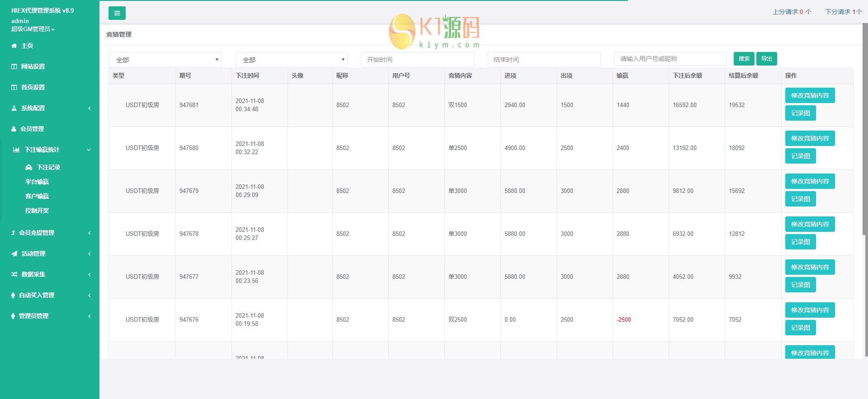Open the second 全部 filter dropdown
This screenshot has height=399, width=868.
coord(291,60)
